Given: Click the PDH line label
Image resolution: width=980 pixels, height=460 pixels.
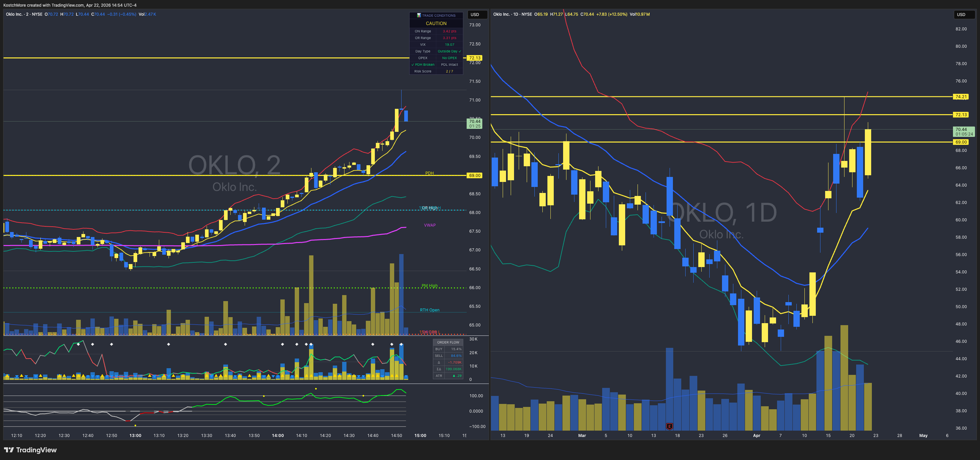Looking at the screenshot, I should [429, 173].
